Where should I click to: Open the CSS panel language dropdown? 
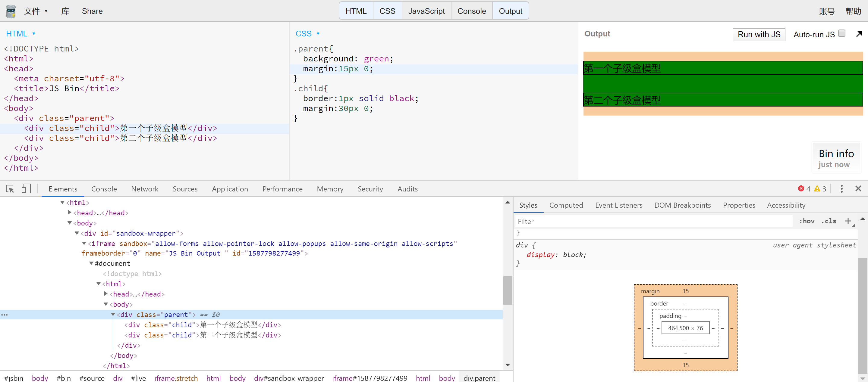(307, 34)
